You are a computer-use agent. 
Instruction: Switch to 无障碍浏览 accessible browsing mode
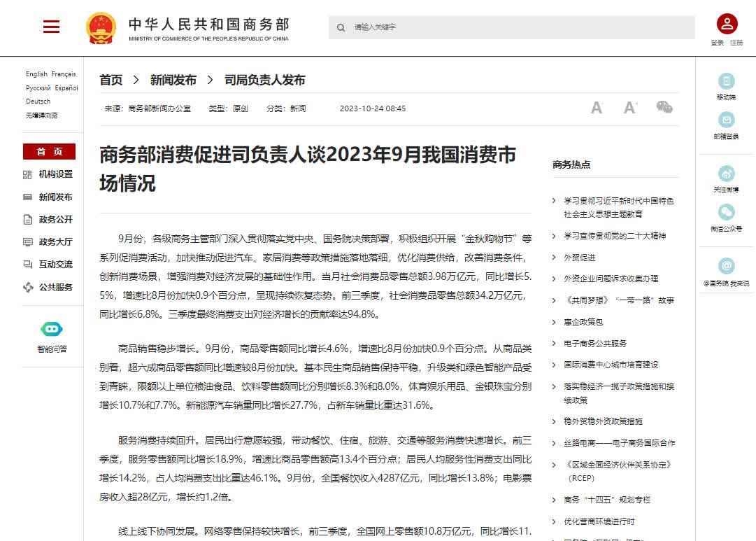tap(42, 115)
